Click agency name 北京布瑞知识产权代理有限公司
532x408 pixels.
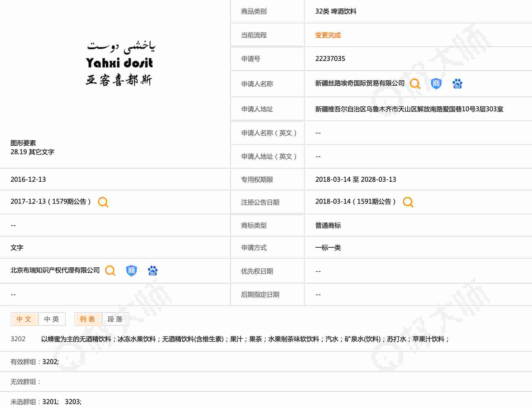click(x=55, y=270)
